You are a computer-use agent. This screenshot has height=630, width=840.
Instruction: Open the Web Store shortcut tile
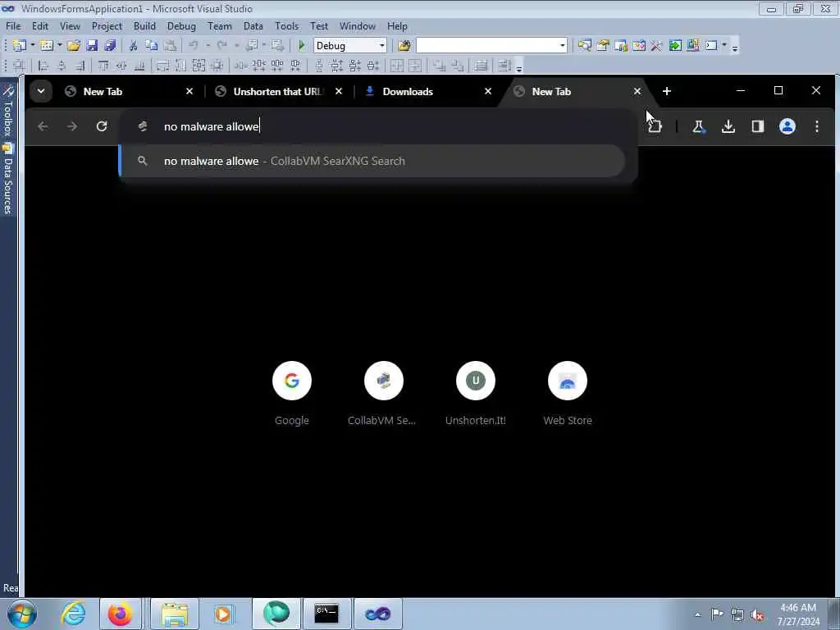pyautogui.click(x=568, y=394)
